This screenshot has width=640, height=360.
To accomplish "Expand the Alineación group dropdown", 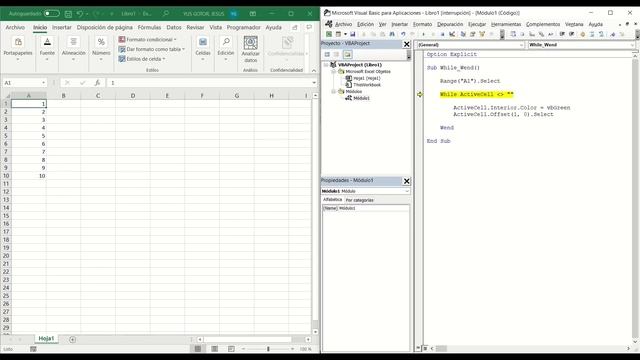I will pos(73,60).
